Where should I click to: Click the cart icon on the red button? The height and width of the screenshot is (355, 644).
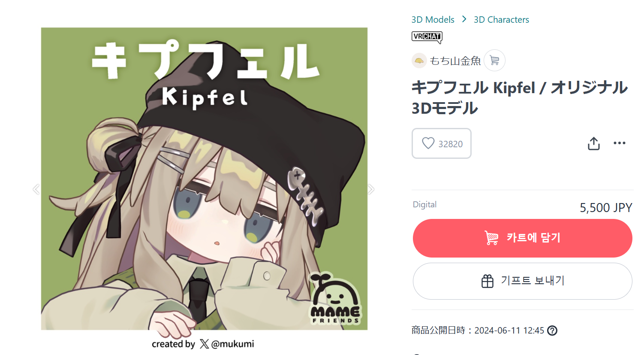[492, 238]
